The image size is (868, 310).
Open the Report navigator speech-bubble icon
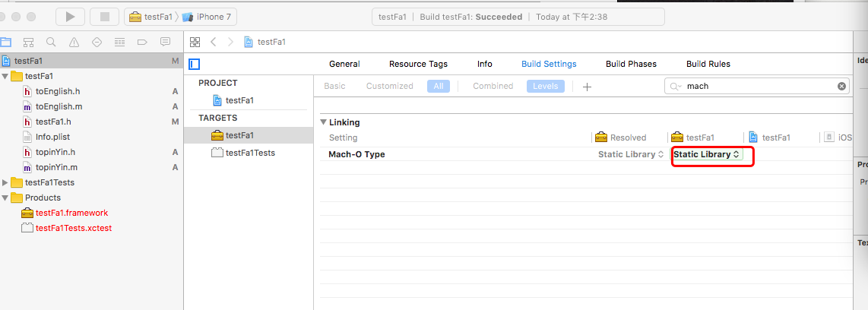click(x=164, y=42)
